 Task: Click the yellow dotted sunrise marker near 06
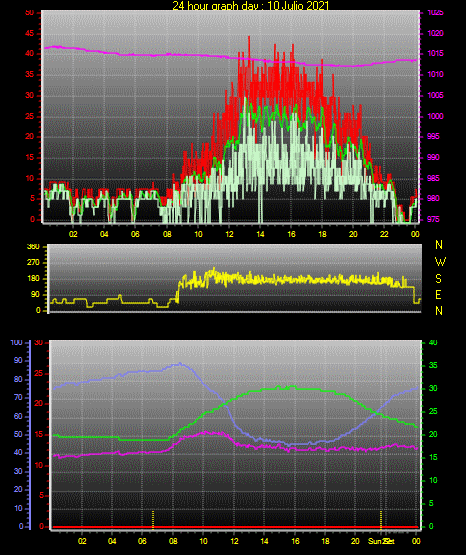pyautogui.click(x=153, y=520)
